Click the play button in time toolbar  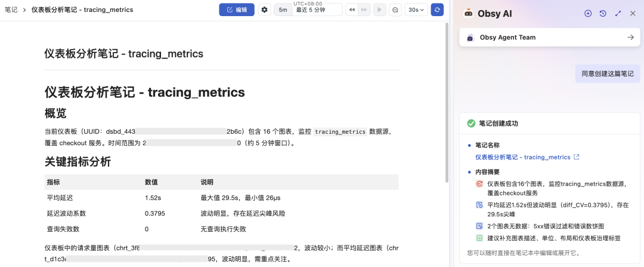tap(380, 10)
